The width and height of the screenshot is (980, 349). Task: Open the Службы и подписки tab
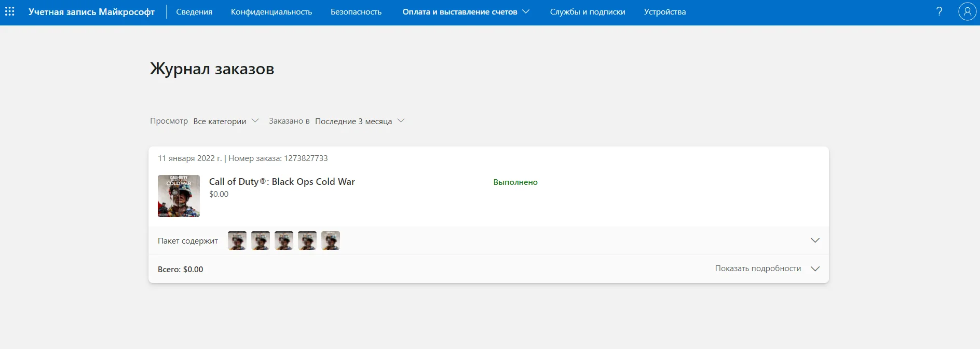(588, 12)
